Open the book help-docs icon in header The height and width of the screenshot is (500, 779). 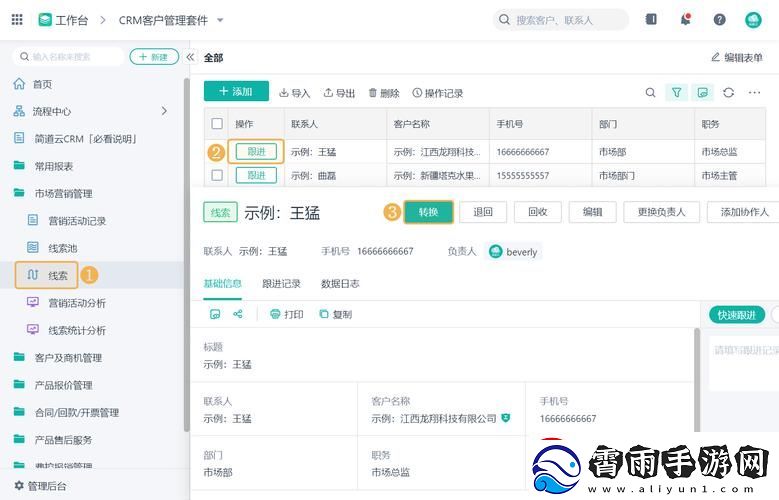(x=651, y=19)
